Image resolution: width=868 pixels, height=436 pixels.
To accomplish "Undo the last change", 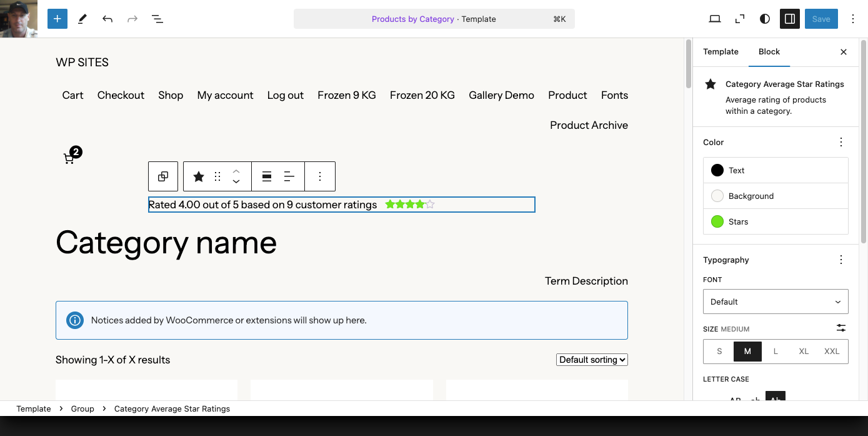I will point(107,19).
